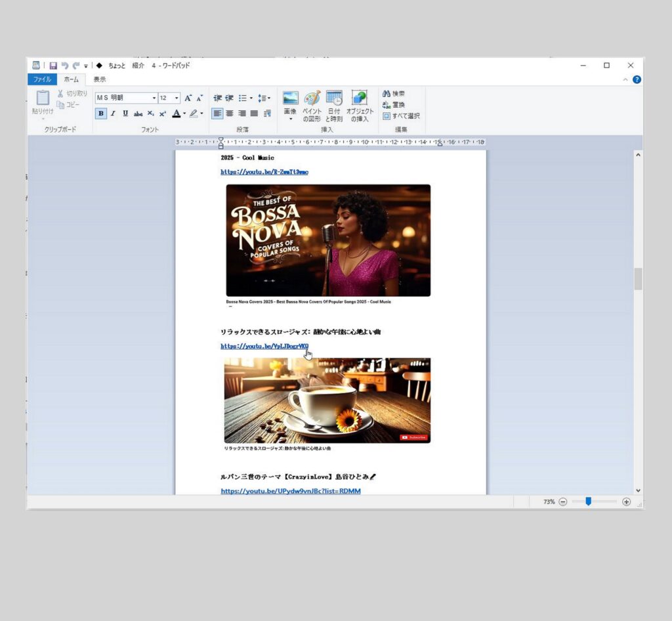Click the Save icon in quick access toolbar
Screen dimensions: 672x621
(x=53, y=66)
